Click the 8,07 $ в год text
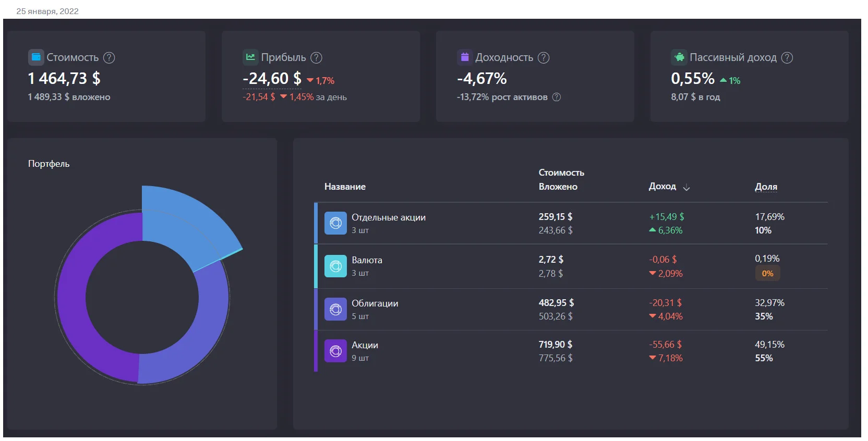 [695, 97]
